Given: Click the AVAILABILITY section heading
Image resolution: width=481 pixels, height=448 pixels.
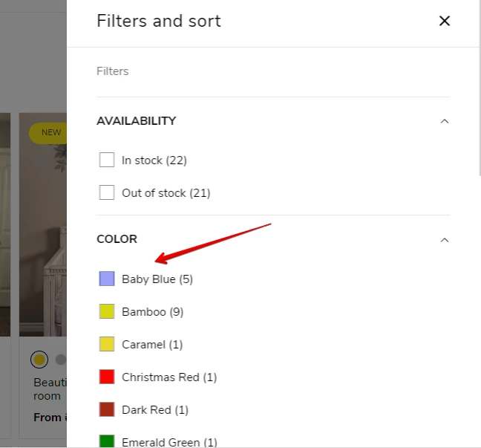Looking at the screenshot, I should click(137, 121).
